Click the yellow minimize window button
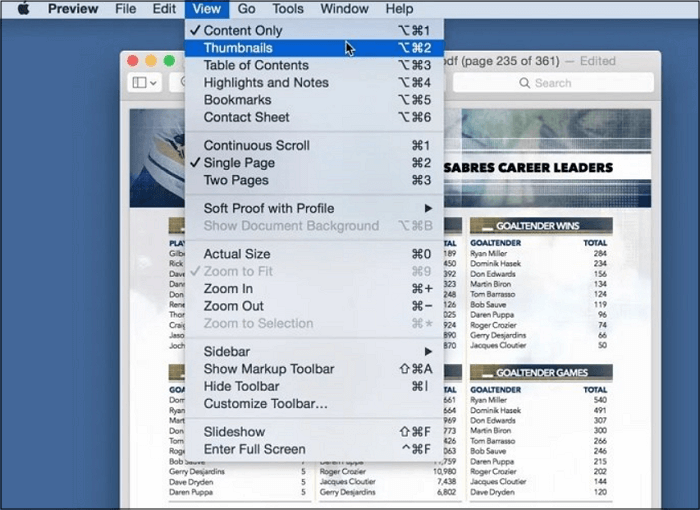700x510 pixels. [151, 61]
